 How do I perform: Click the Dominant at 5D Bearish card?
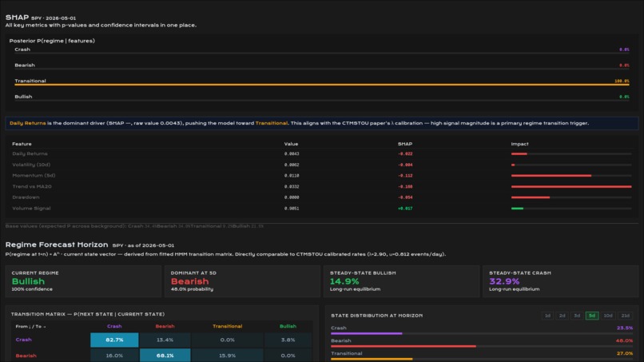pyautogui.click(x=242, y=281)
